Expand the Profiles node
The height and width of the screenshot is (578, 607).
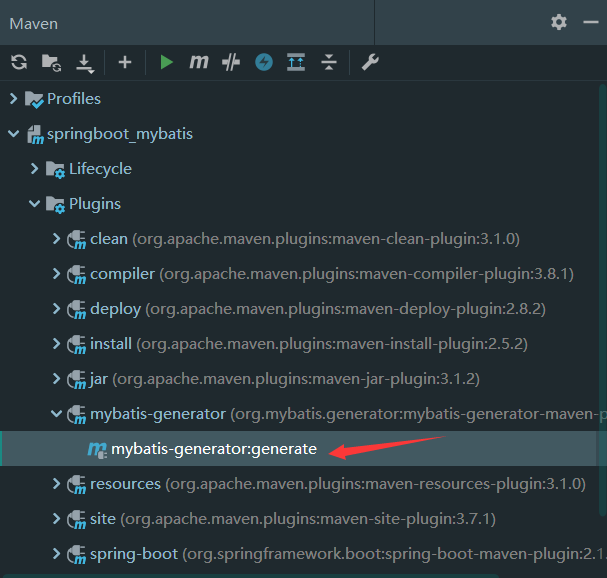click(13, 98)
